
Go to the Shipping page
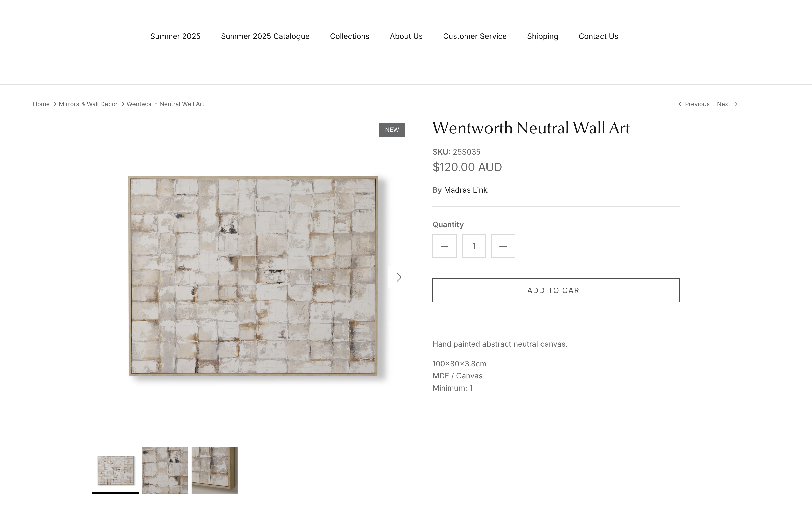pos(542,36)
